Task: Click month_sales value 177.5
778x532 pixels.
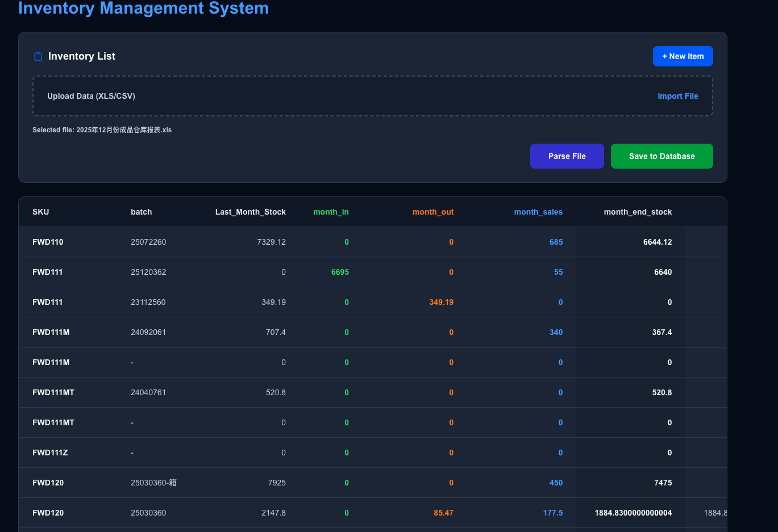Action: click(x=552, y=513)
